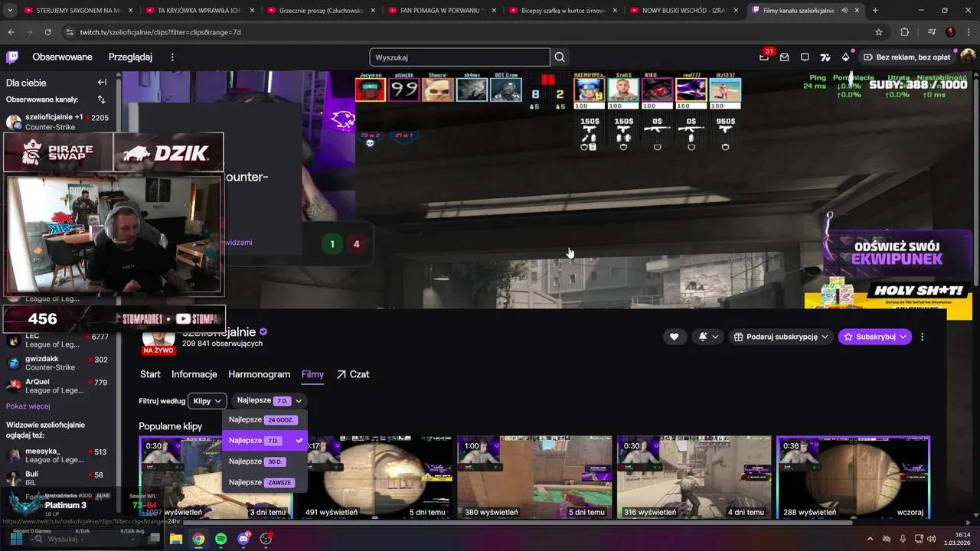Click the browser address bar URL
This screenshot has height=551, width=980.
click(x=161, y=32)
